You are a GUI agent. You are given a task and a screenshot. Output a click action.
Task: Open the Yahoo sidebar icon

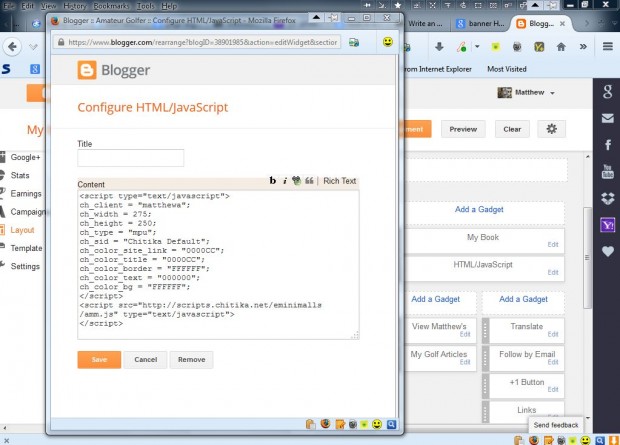[608, 225]
